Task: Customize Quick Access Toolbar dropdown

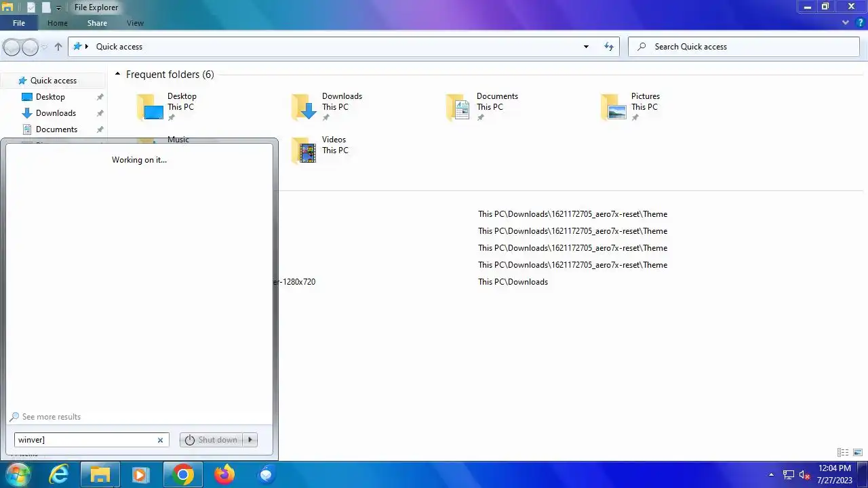Action: pyautogui.click(x=58, y=8)
